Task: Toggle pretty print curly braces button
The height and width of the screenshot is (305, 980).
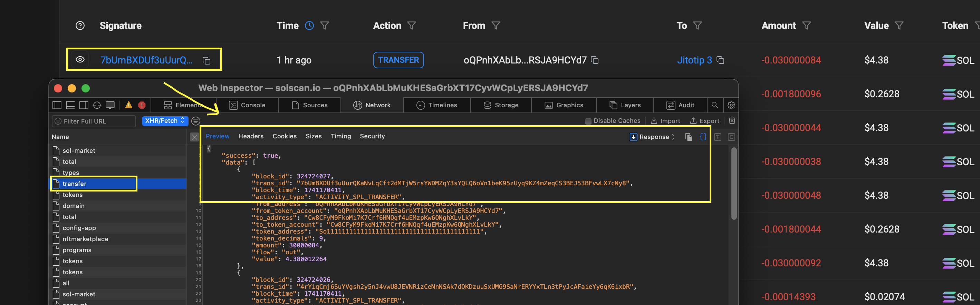Action: click(703, 137)
